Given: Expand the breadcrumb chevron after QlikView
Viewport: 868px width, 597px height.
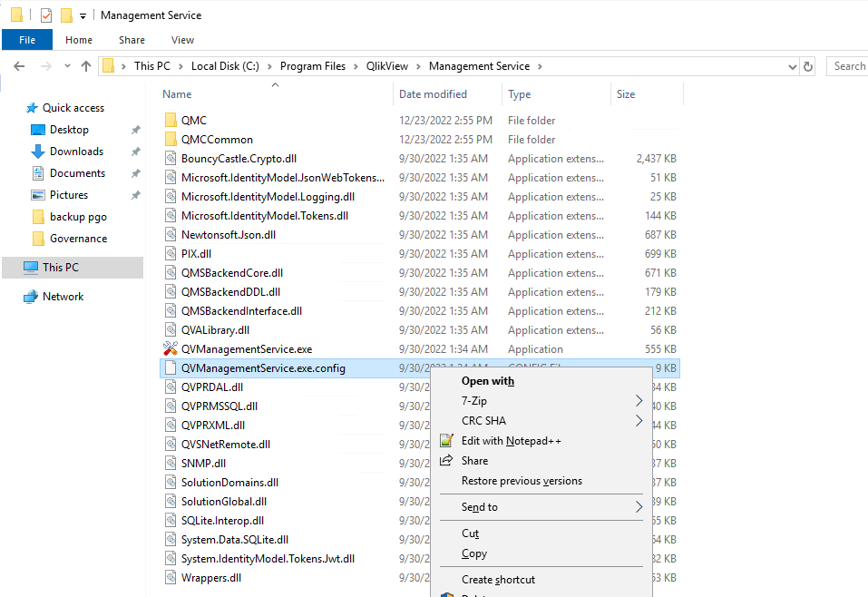Looking at the screenshot, I should (418, 66).
